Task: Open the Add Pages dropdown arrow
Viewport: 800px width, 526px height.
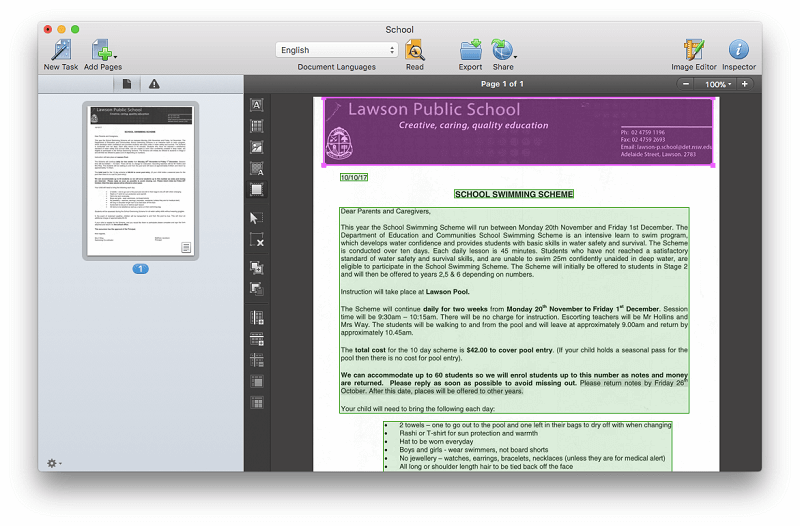Action: 115,57
